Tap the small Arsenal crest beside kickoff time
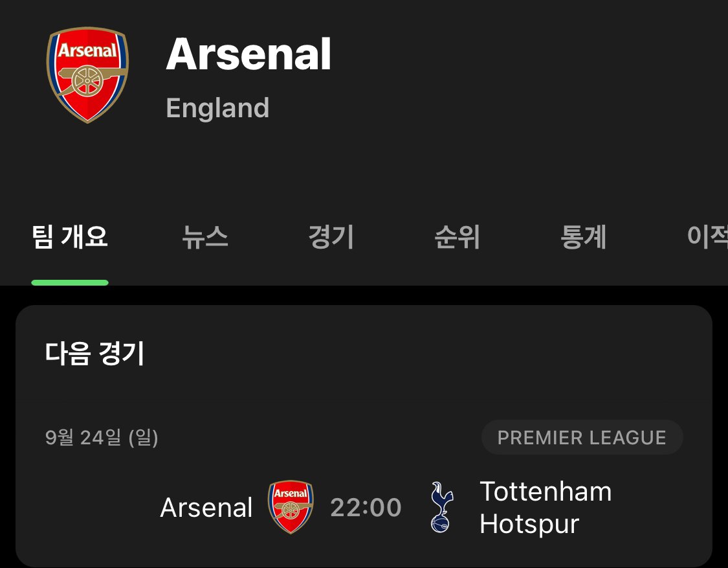Image resolution: width=728 pixels, height=568 pixels. [291, 506]
